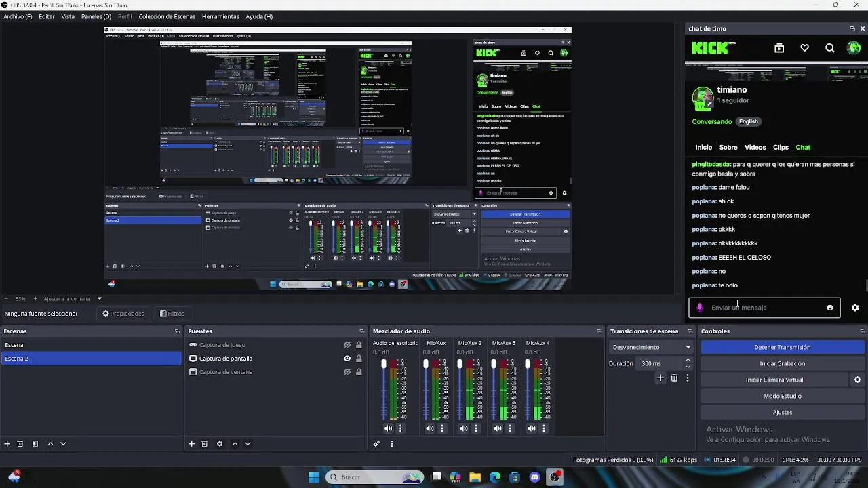Undock the Fuentes panel
The image size is (868, 488).
(x=362, y=331)
